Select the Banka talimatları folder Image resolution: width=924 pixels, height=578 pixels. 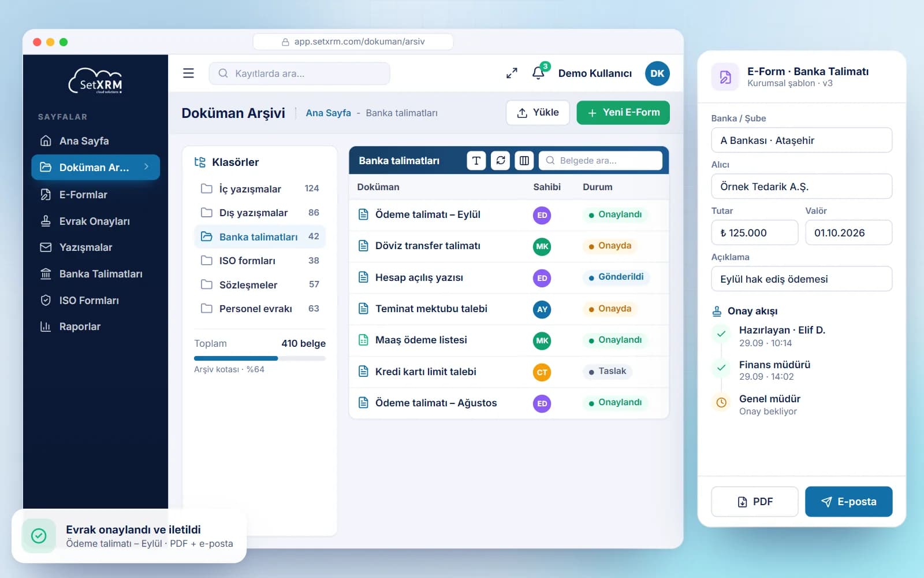pos(260,237)
